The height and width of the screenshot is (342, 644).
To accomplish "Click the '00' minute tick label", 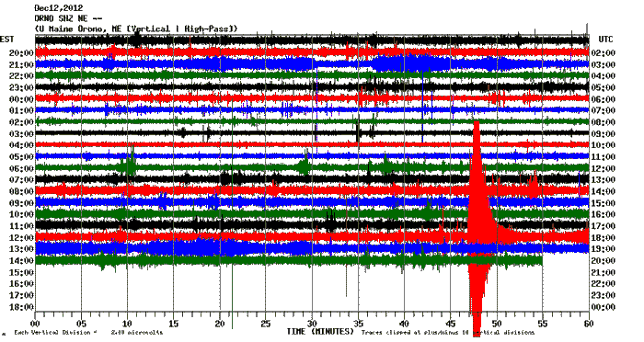I will [x=35, y=324].
